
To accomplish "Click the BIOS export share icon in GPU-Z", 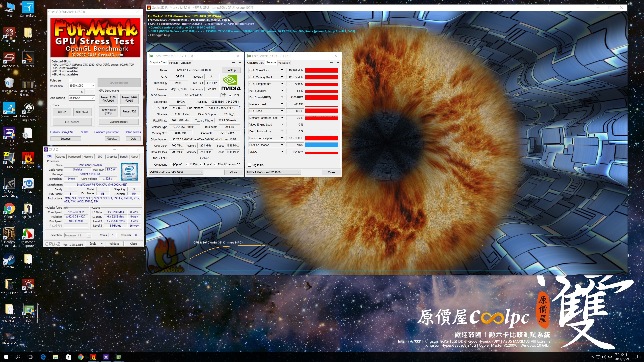I will coord(223,95).
